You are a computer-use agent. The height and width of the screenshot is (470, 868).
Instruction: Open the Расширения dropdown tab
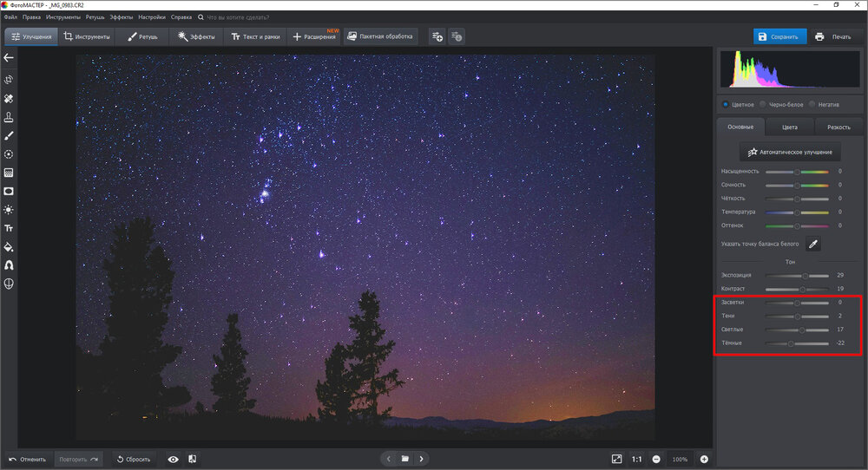pos(314,36)
